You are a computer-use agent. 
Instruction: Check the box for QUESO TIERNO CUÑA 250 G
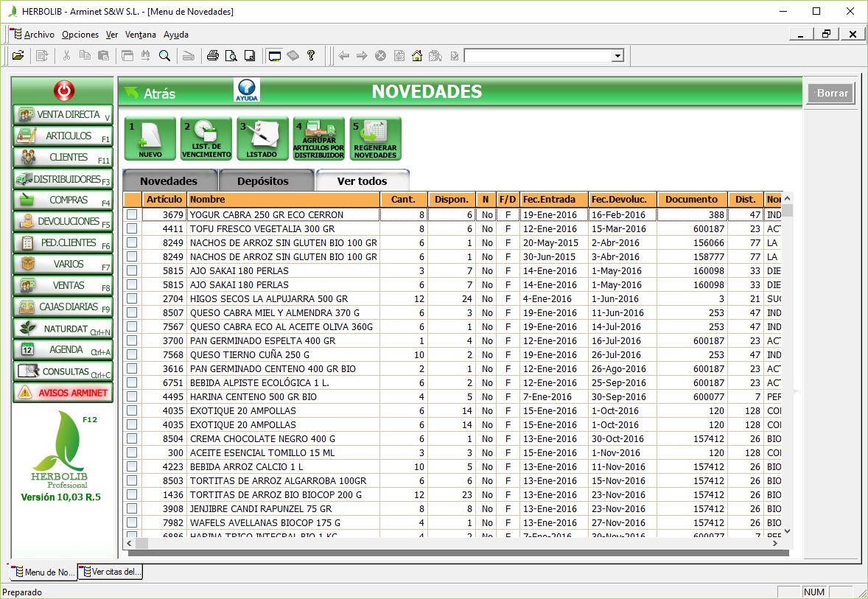[132, 354]
